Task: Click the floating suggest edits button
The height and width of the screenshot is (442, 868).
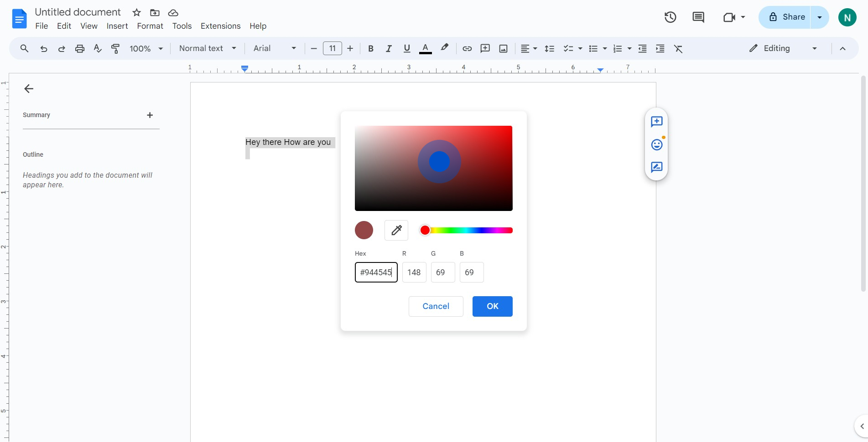Action: pyautogui.click(x=657, y=167)
